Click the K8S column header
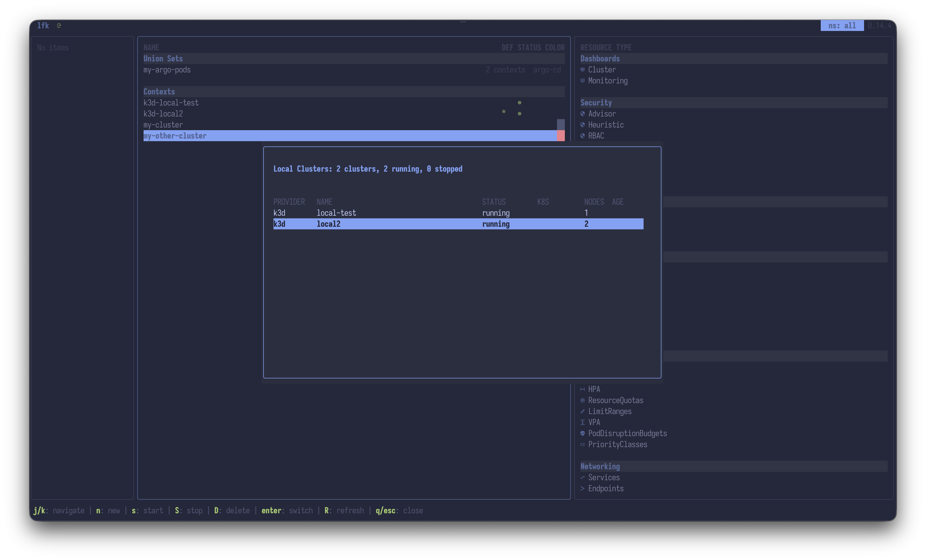The image size is (926, 560). [543, 202]
